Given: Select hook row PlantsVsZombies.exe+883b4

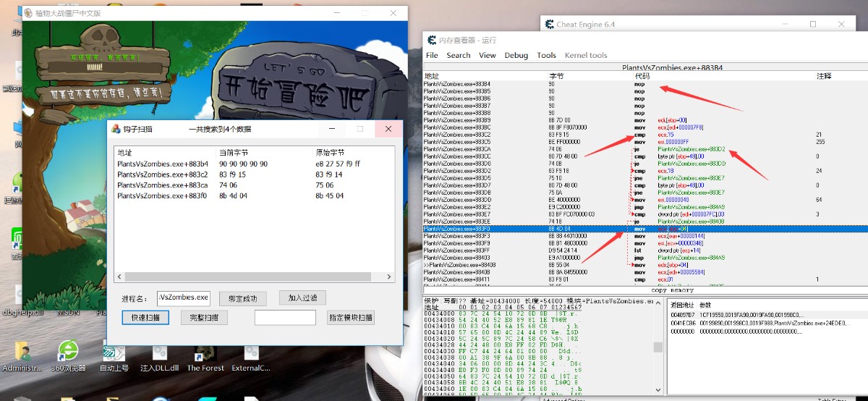Looking at the screenshot, I should click(x=253, y=164).
